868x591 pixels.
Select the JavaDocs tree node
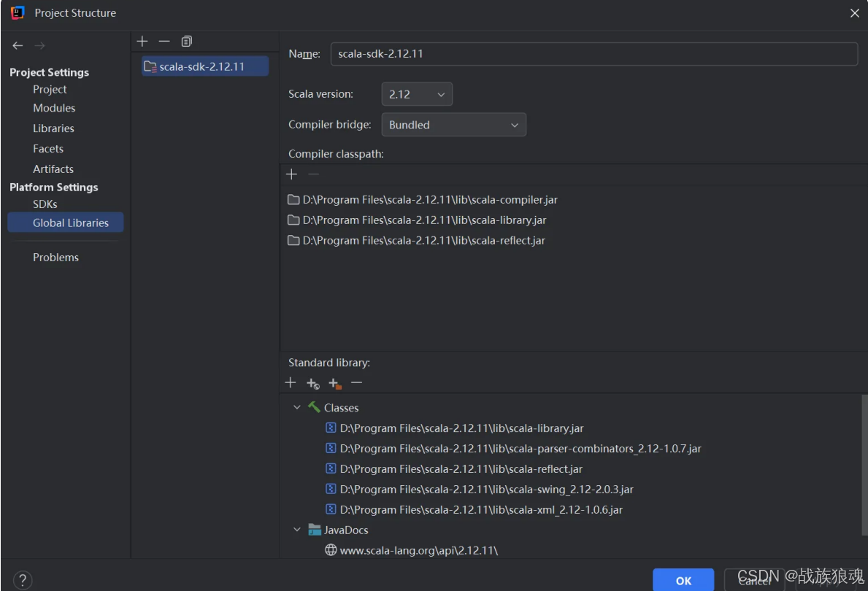coord(346,530)
